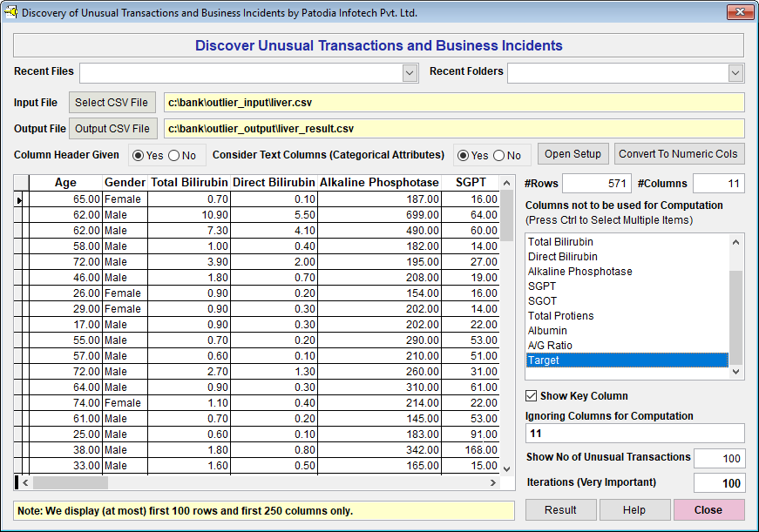Select the first row marker arrow
This screenshot has height=532, width=759.
(x=20, y=199)
